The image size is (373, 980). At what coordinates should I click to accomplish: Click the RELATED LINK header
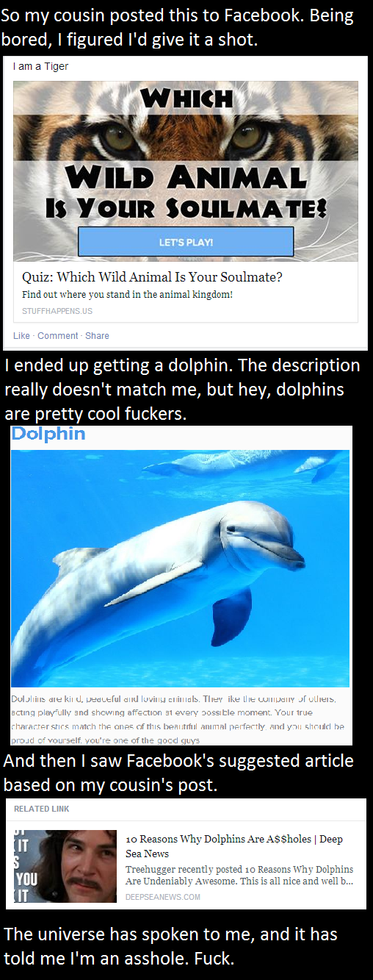43,809
